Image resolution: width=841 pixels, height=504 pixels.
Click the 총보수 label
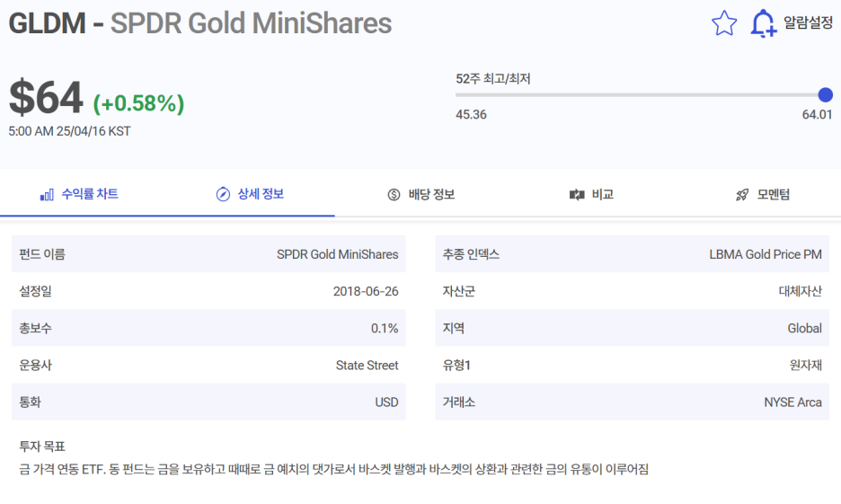(35, 328)
